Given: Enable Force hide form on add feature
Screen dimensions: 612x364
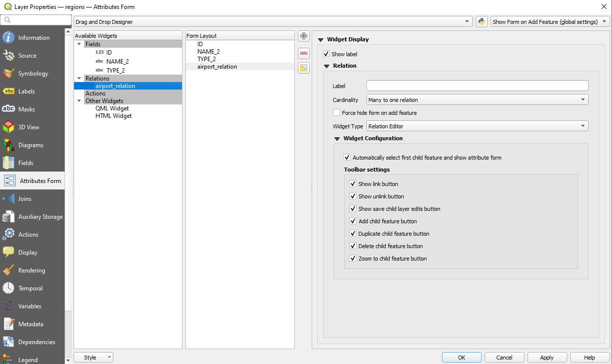Looking at the screenshot, I should 336,113.
